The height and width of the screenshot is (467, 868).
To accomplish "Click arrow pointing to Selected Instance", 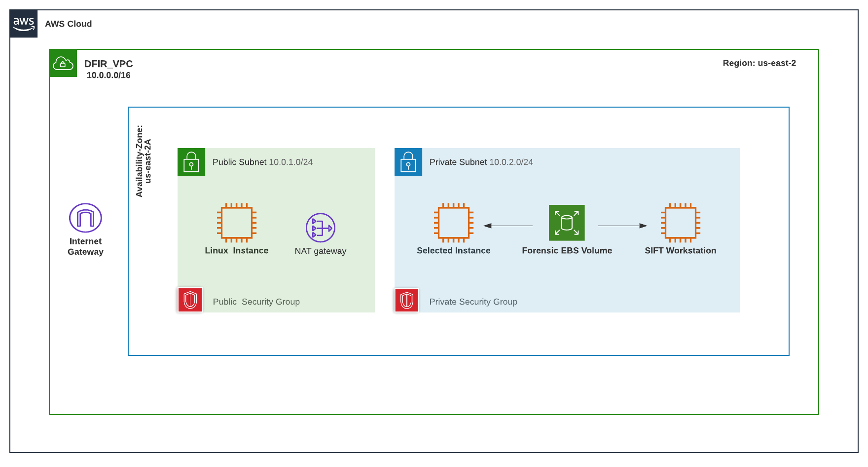I will (508, 226).
